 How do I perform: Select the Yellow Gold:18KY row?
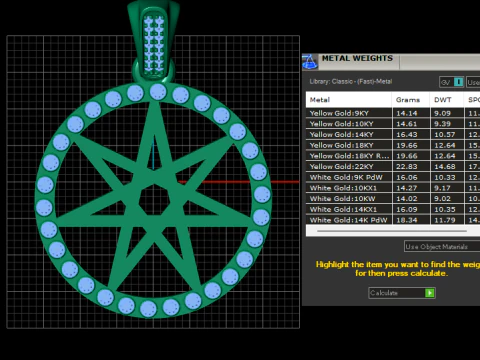coord(393,145)
